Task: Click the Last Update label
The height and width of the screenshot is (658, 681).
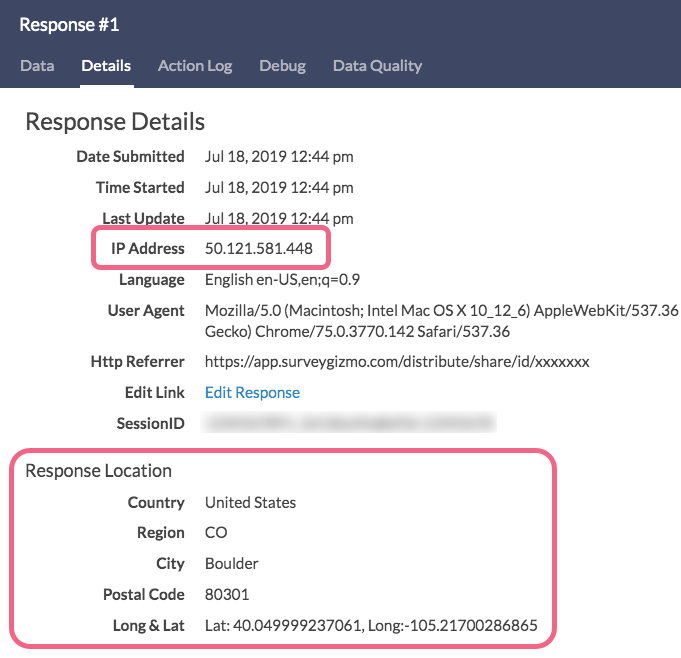Action: click(143, 218)
